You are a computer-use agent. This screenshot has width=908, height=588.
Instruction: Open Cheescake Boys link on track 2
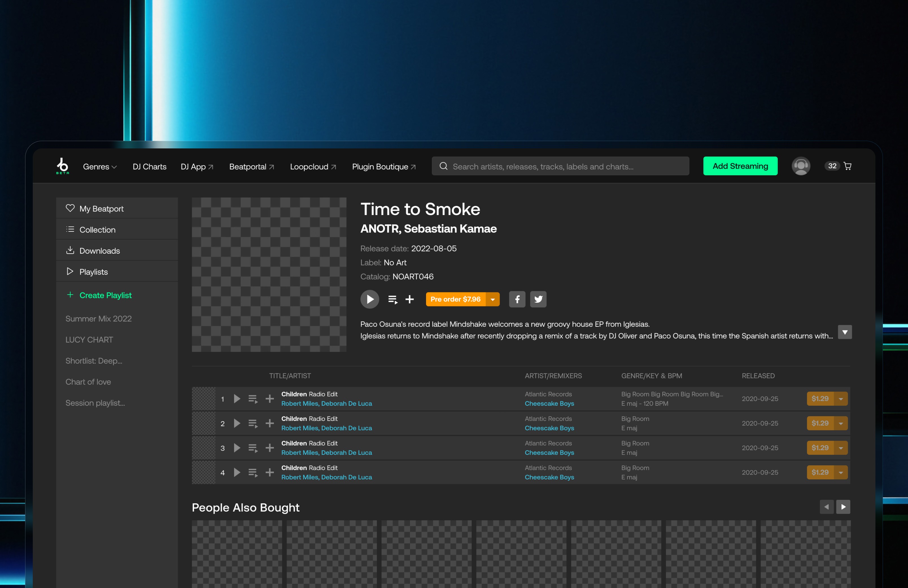pos(549,428)
